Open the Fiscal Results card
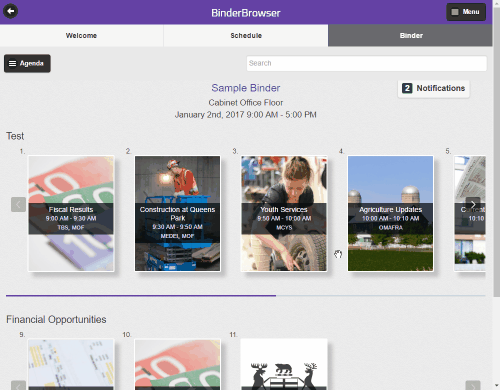500x390 pixels. click(x=71, y=214)
